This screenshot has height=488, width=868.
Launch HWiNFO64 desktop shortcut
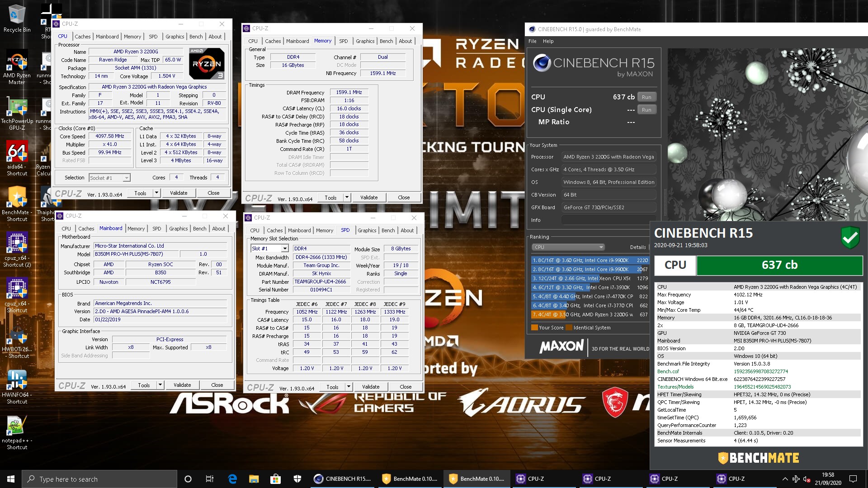pyautogui.click(x=17, y=387)
